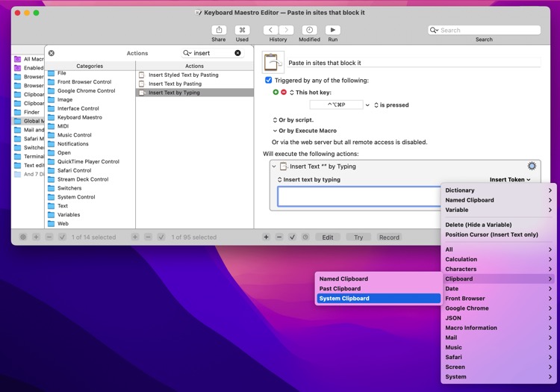Toggle groups enable checkmark near '1 of 14 selected'
This screenshot has height=392, width=560.
coord(62,237)
